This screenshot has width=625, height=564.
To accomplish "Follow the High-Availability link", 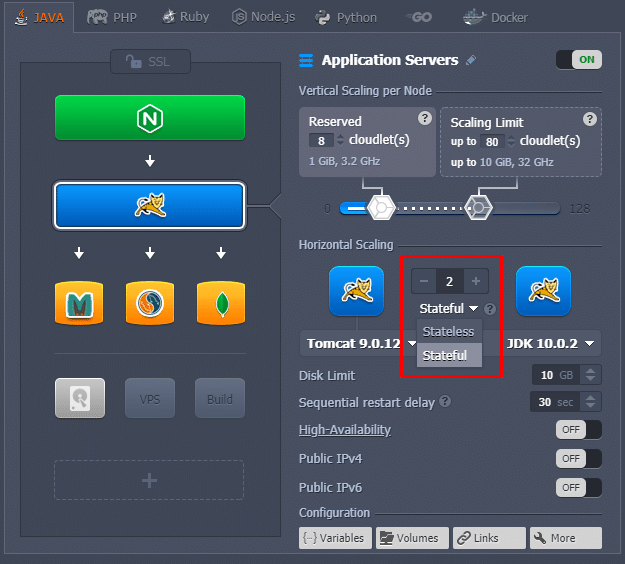I will pyautogui.click(x=345, y=430).
